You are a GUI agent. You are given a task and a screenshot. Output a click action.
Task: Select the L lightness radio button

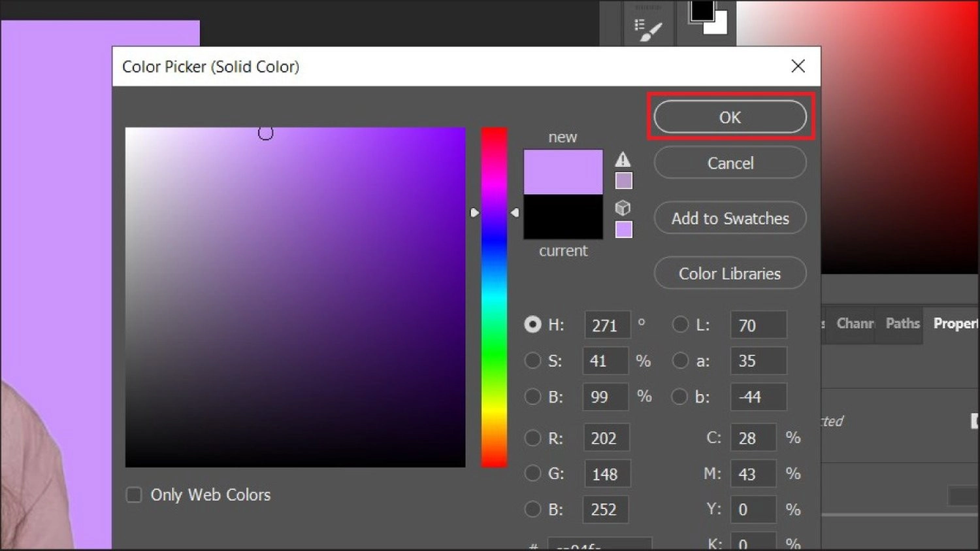[x=680, y=325]
